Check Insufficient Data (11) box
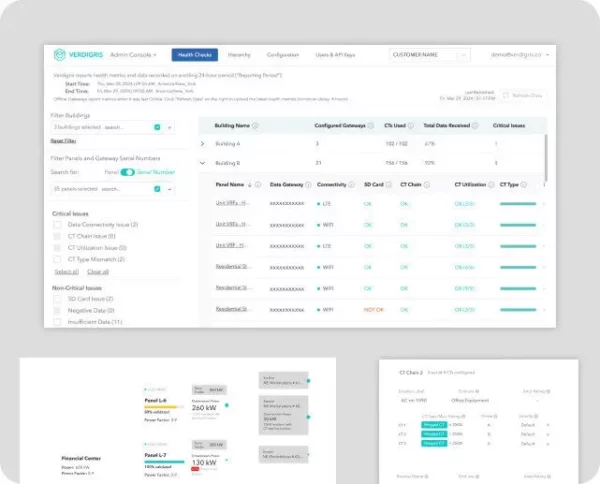 click(57, 322)
